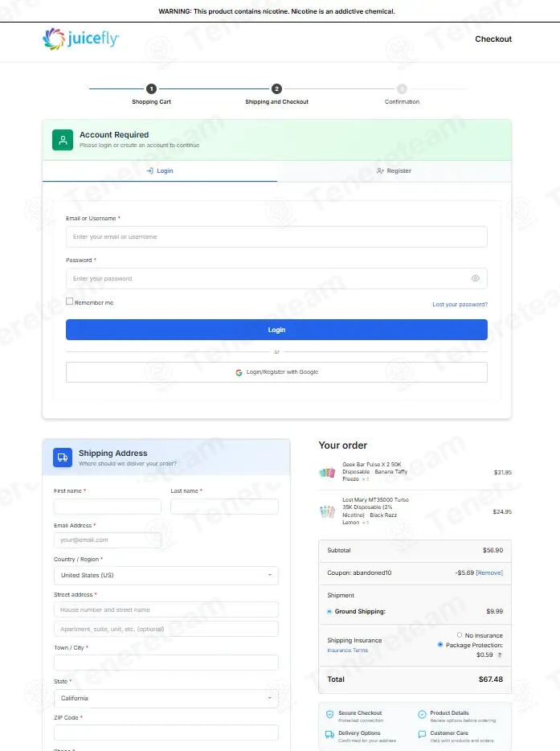Focus the First name field

tap(108, 507)
